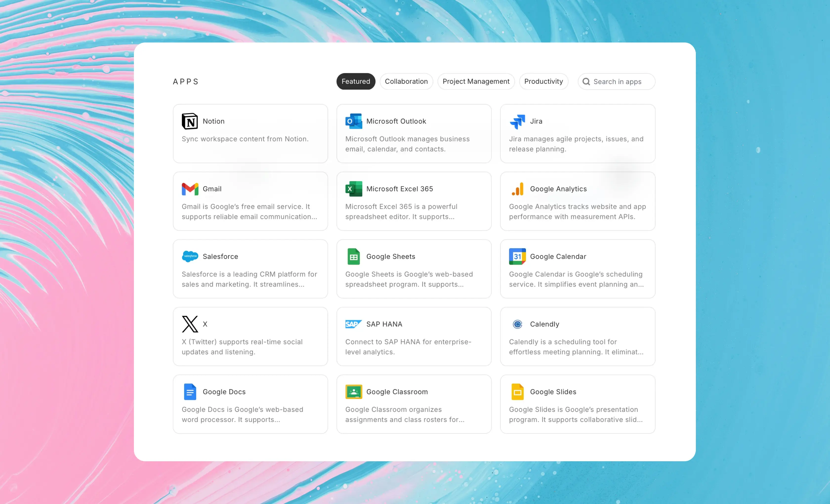Screen dimensions: 830x504
Task: Click the SAP HANA logo
Action: [x=353, y=324]
